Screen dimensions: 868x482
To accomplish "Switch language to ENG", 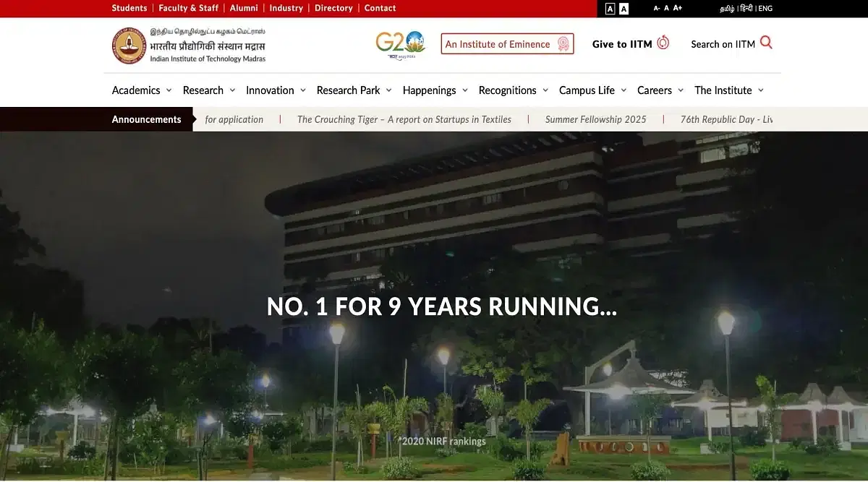I will pyautogui.click(x=765, y=9).
